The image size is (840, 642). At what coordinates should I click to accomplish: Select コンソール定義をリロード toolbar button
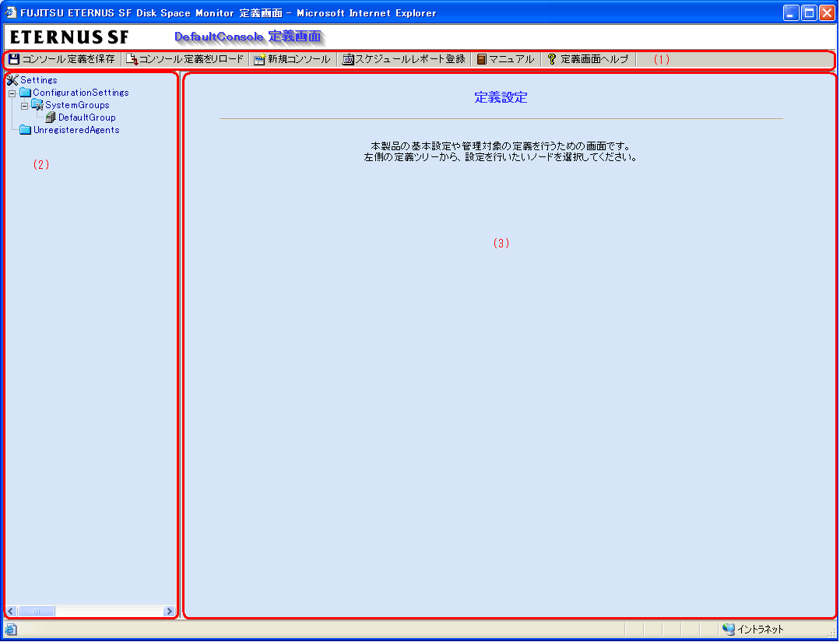click(x=185, y=59)
